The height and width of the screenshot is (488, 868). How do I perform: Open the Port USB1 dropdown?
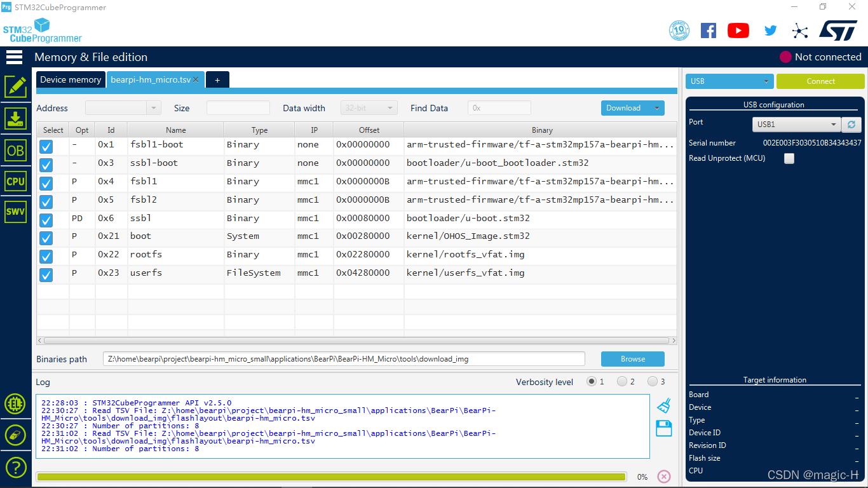(796, 125)
